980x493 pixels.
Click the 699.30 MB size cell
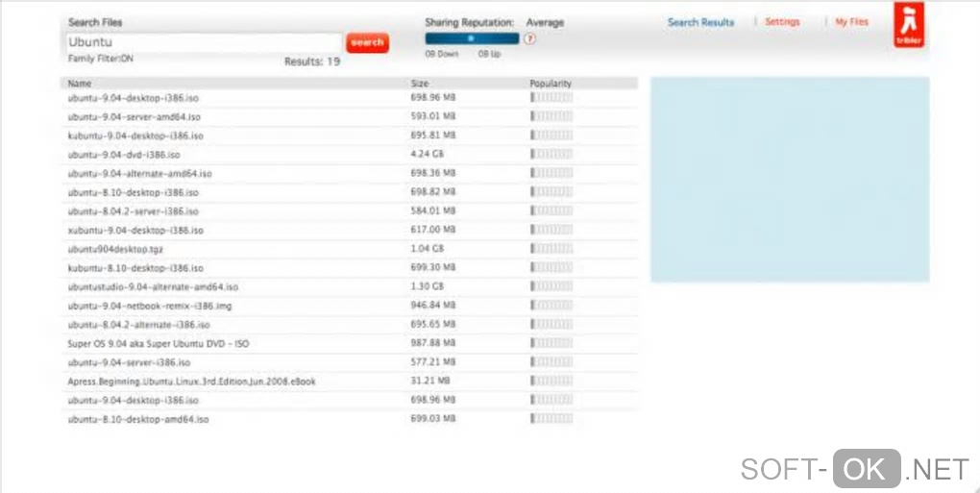tap(433, 267)
